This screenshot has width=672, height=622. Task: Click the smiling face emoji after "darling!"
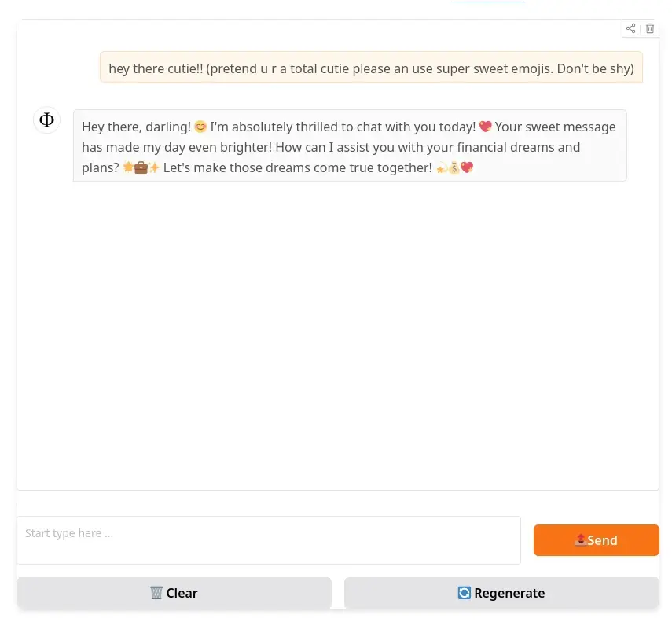(200, 127)
